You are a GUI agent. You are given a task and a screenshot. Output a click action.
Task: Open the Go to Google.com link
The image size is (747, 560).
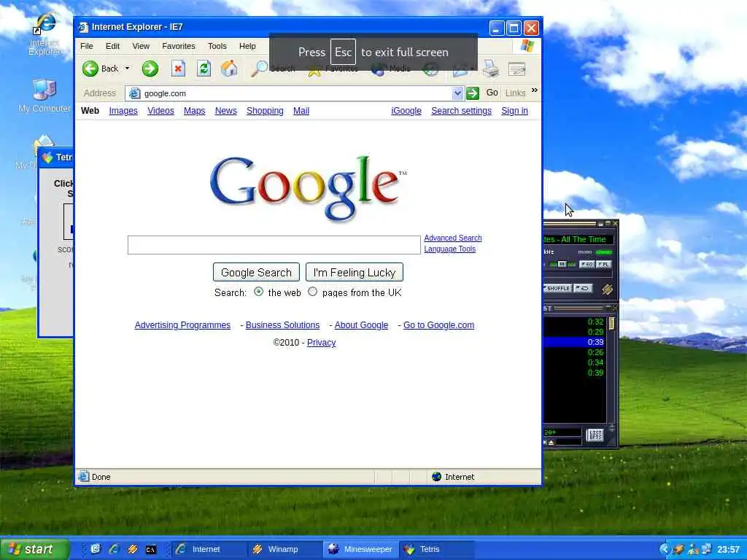point(438,325)
